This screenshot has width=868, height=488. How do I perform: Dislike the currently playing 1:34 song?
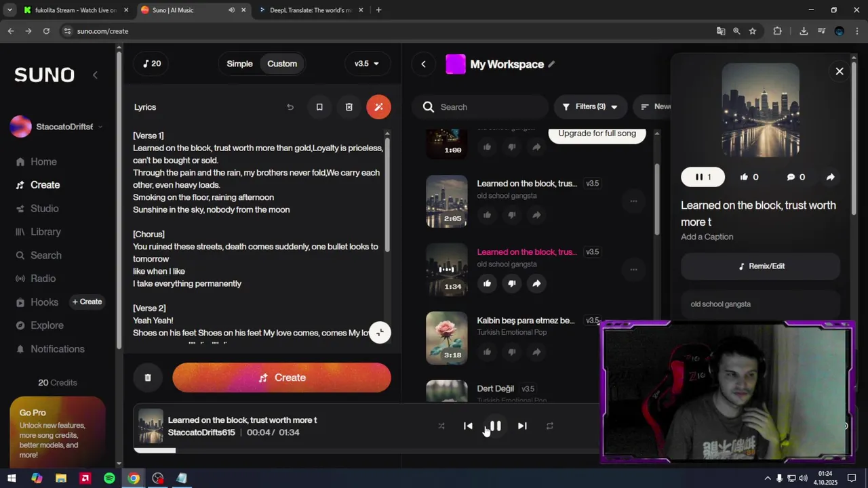click(x=512, y=283)
